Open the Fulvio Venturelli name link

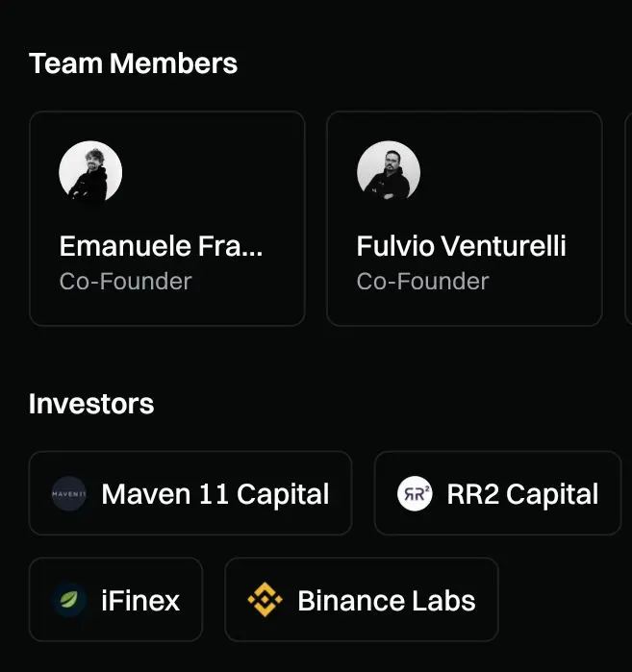point(461,246)
